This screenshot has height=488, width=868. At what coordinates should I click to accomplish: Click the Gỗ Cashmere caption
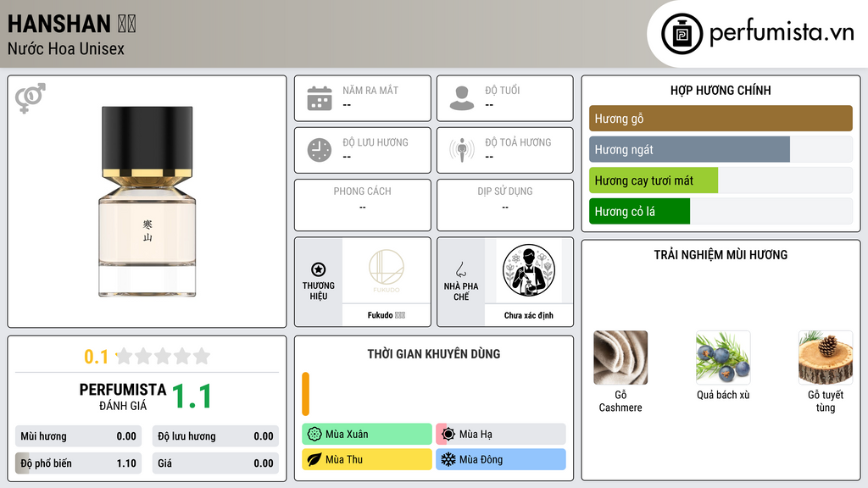pos(620,401)
